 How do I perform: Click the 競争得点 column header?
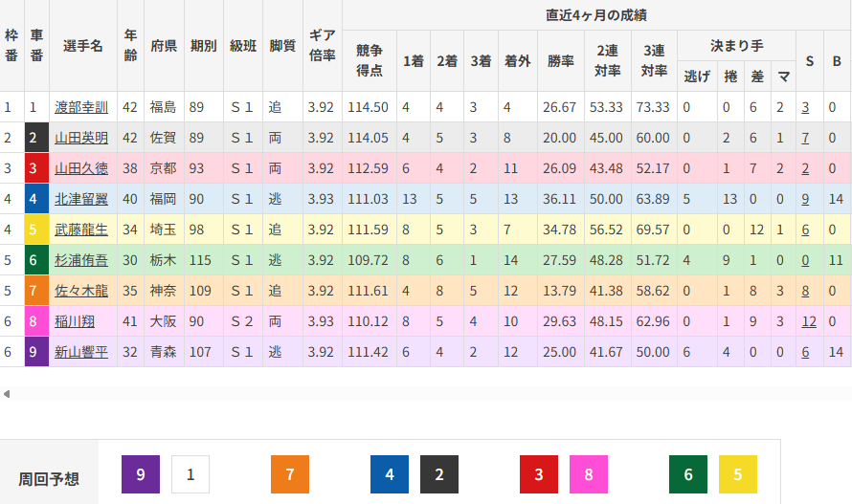pyautogui.click(x=370, y=60)
